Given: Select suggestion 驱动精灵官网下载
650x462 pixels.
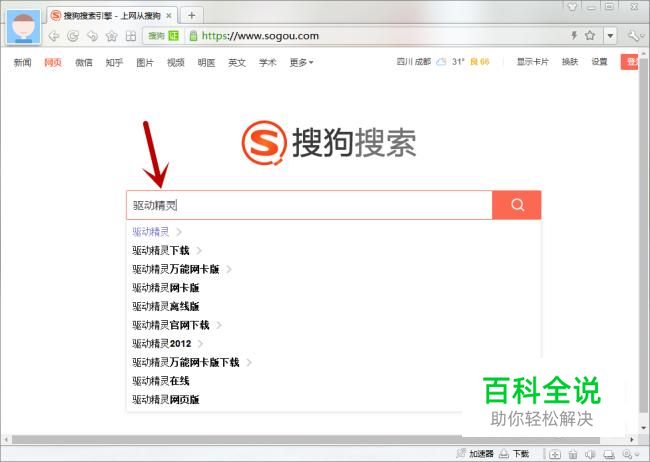Looking at the screenshot, I should pyautogui.click(x=171, y=325).
